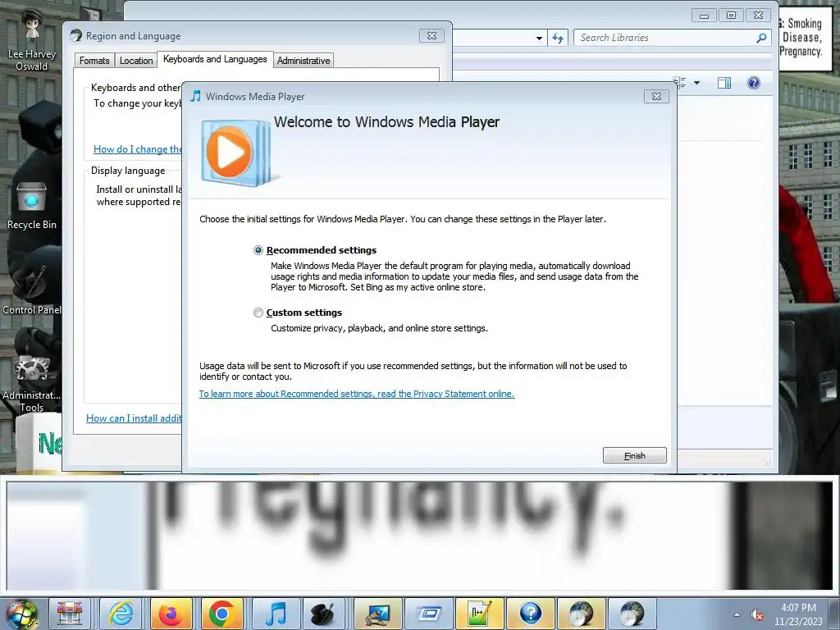Click the 'How can I install addit' languages link
This screenshot has height=630, width=840.
[134, 418]
